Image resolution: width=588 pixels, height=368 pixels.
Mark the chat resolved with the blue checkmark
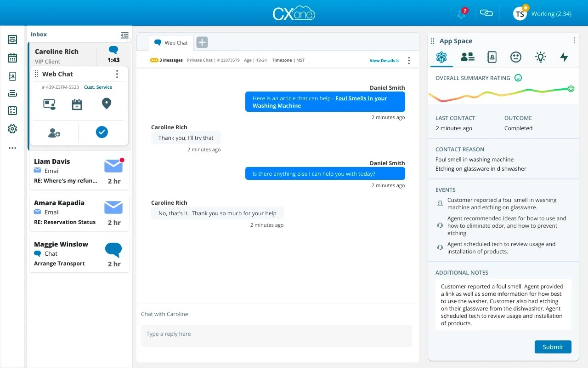(102, 132)
